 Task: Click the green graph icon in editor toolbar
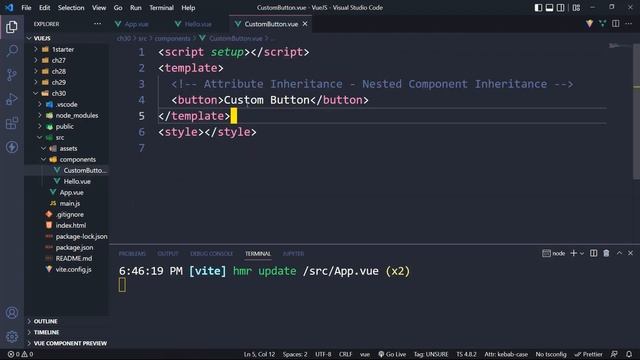[x=602, y=24]
